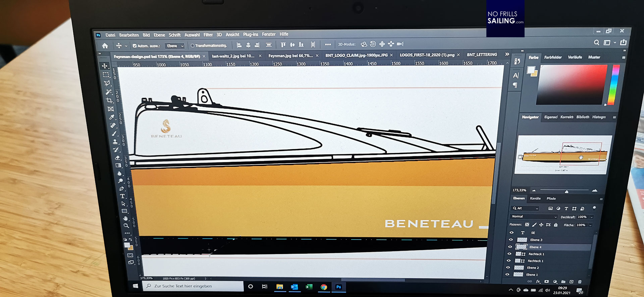The width and height of the screenshot is (644, 297).
Task: Select the Type tool in the toolbox
Action: [x=122, y=196]
